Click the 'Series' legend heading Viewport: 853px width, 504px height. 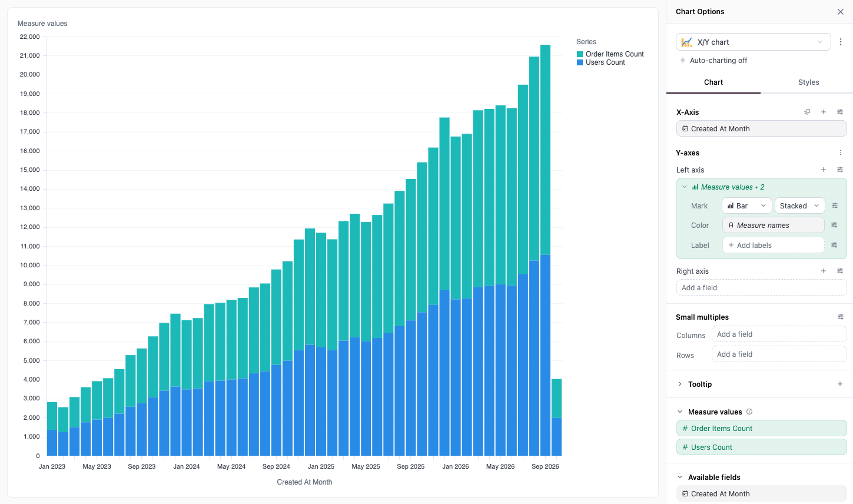[x=586, y=42]
